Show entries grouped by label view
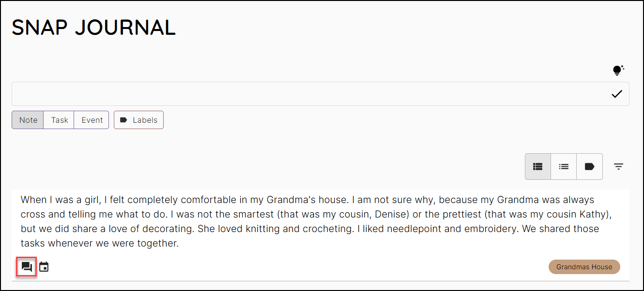 [x=589, y=166]
